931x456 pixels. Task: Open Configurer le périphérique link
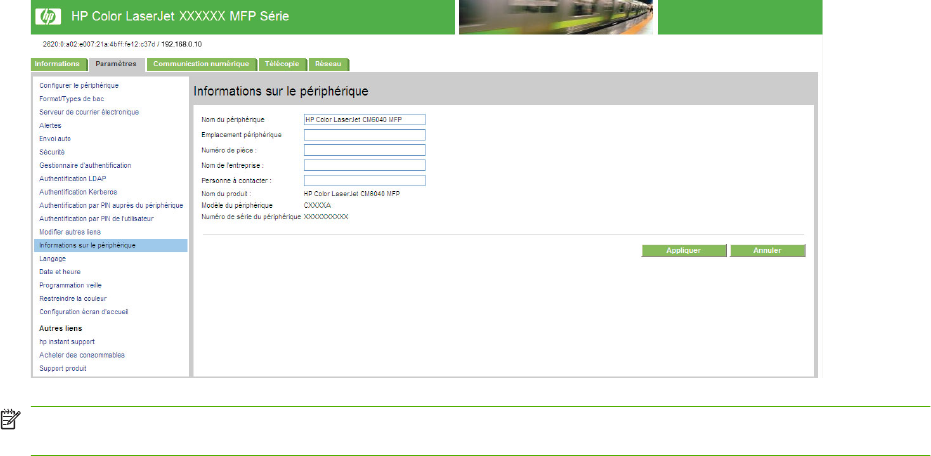(x=79, y=86)
